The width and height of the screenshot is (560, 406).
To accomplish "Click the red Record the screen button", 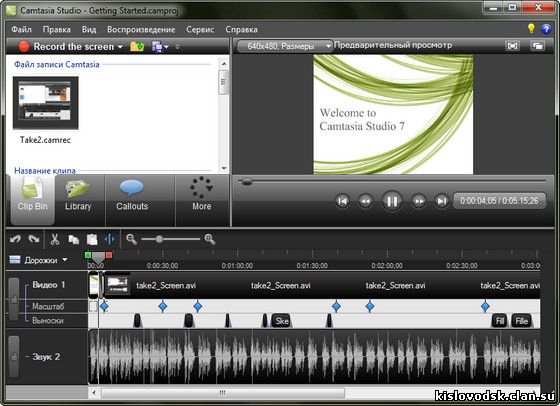I will coord(24,46).
